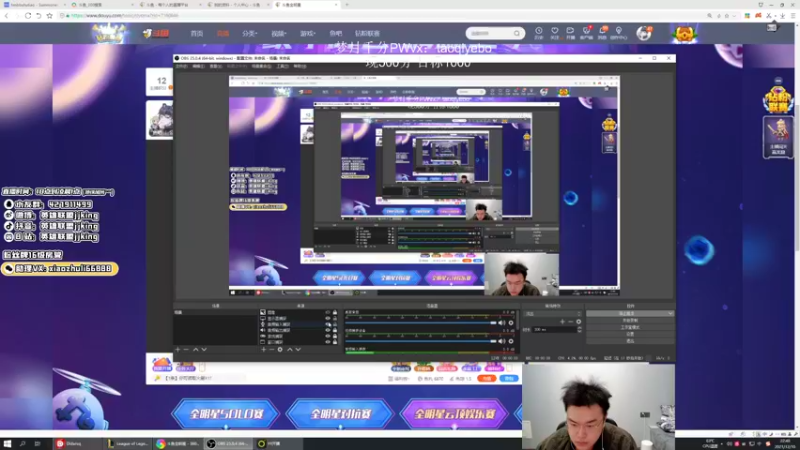Viewport: 800px width, 450px height.
Task: Click the 全明星对抗赛 banner button
Action: (340, 414)
